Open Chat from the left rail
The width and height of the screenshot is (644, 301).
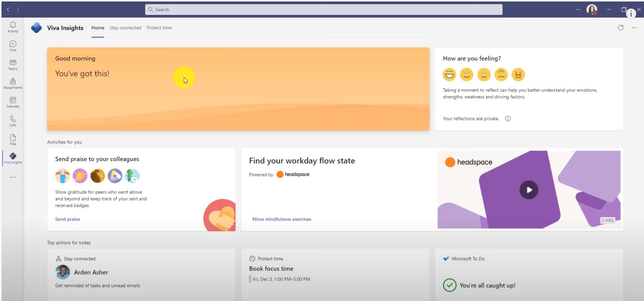[x=13, y=46]
